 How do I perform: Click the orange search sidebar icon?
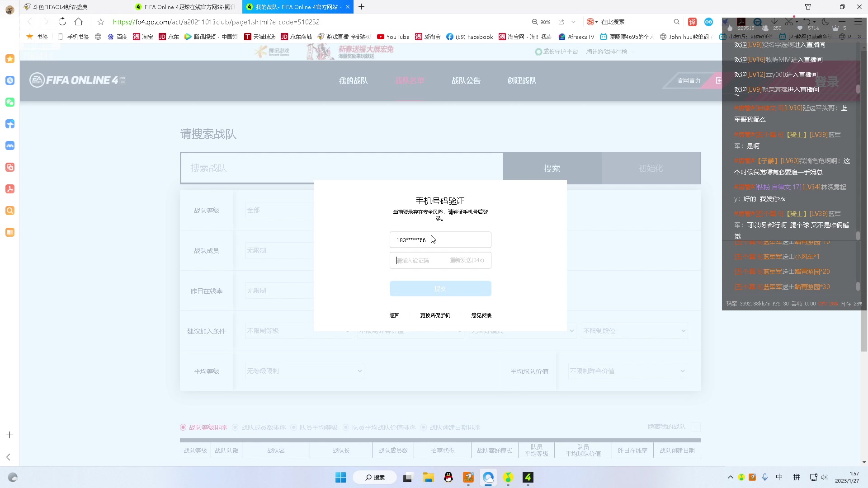coord(10,211)
